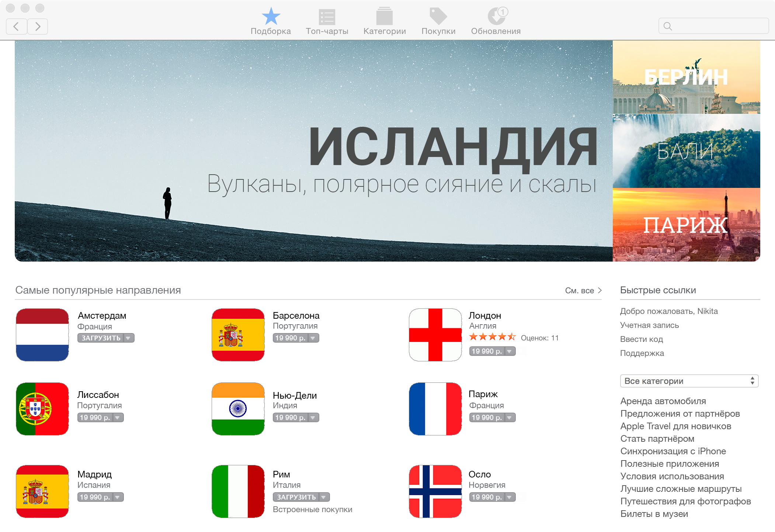This screenshot has width=775, height=532.
Task: Buy Лондон for 19 990 р.
Action: 487,351
